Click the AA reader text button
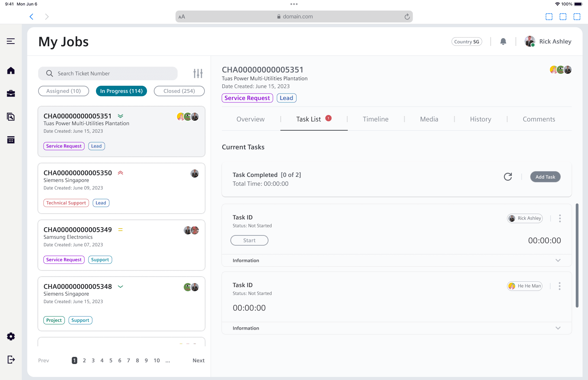This screenshot has height=380, width=588. pos(182,17)
